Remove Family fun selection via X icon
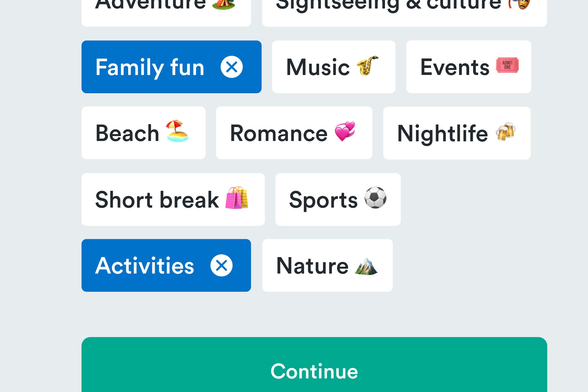 click(232, 67)
